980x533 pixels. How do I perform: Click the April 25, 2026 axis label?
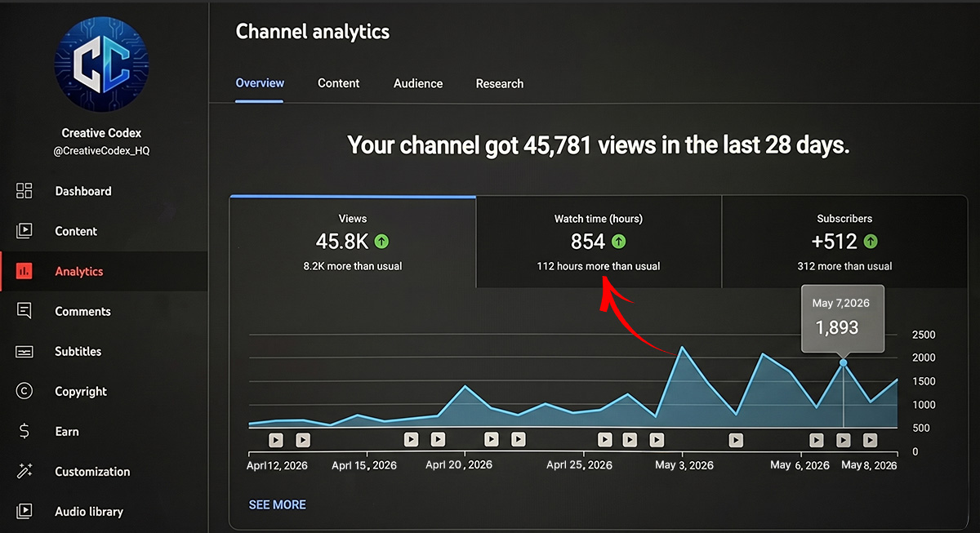579,465
